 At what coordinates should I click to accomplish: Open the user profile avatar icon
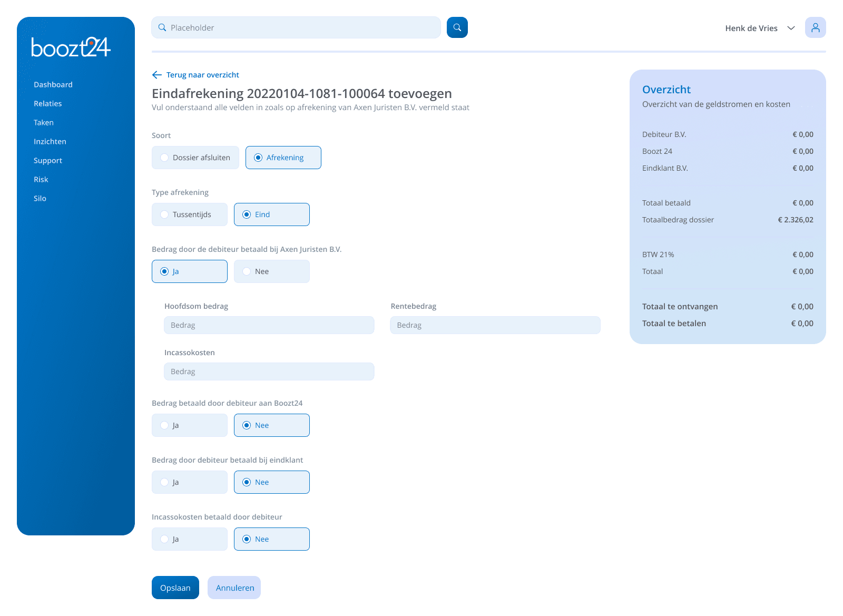coord(815,27)
